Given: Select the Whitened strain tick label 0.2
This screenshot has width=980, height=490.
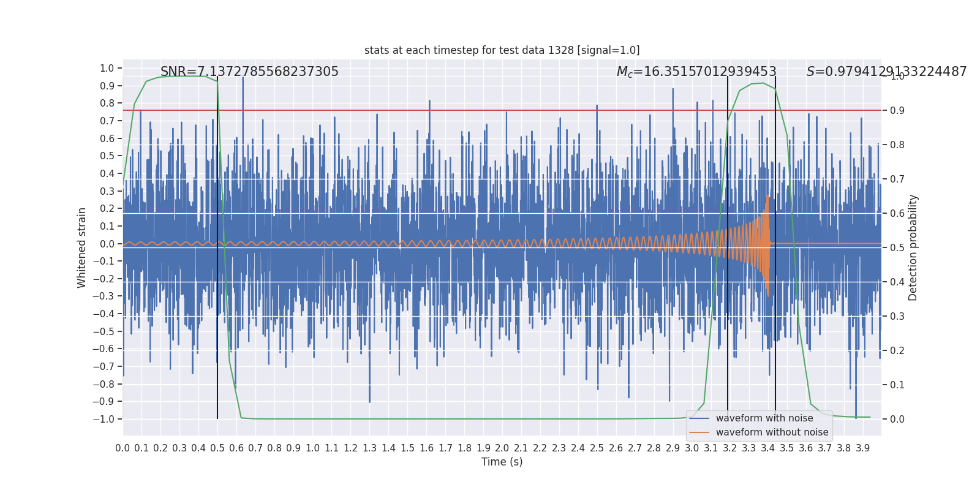Looking at the screenshot, I should [x=107, y=209].
